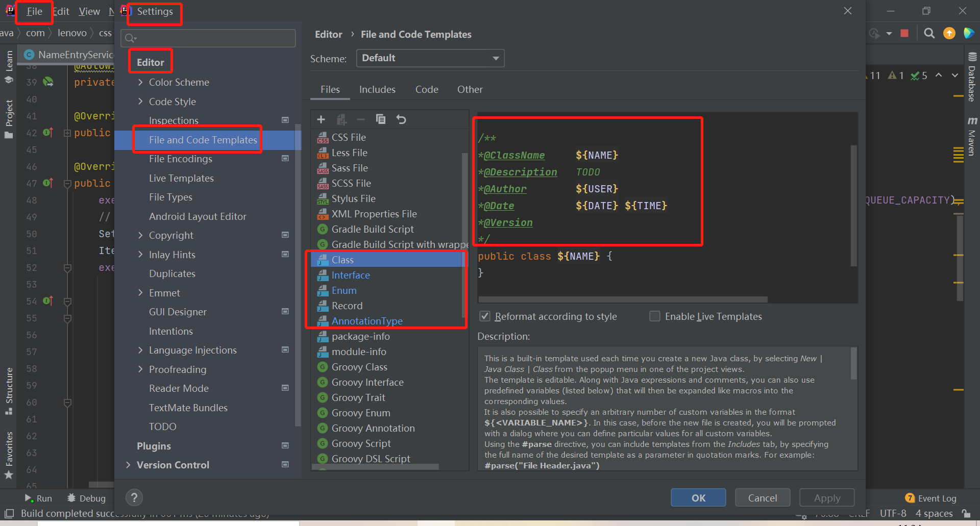Open the help question mark button
This screenshot has width=980, height=526.
point(134,497)
